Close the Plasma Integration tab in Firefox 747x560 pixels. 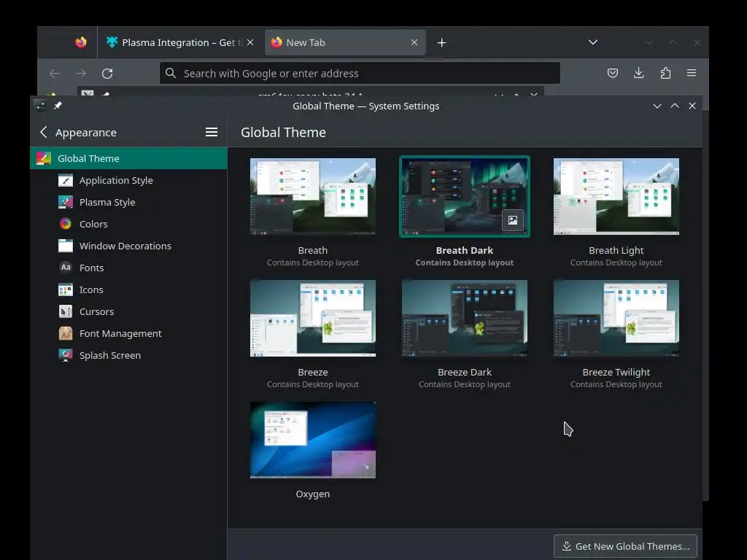tap(249, 42)
